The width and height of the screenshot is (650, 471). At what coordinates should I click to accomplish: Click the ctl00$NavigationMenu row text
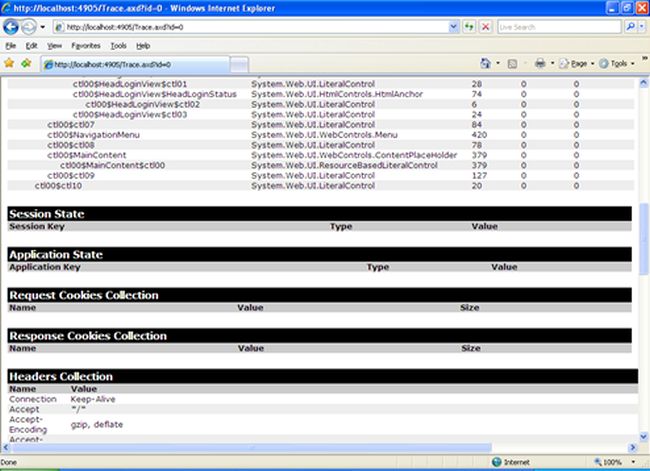coord(93,135)
